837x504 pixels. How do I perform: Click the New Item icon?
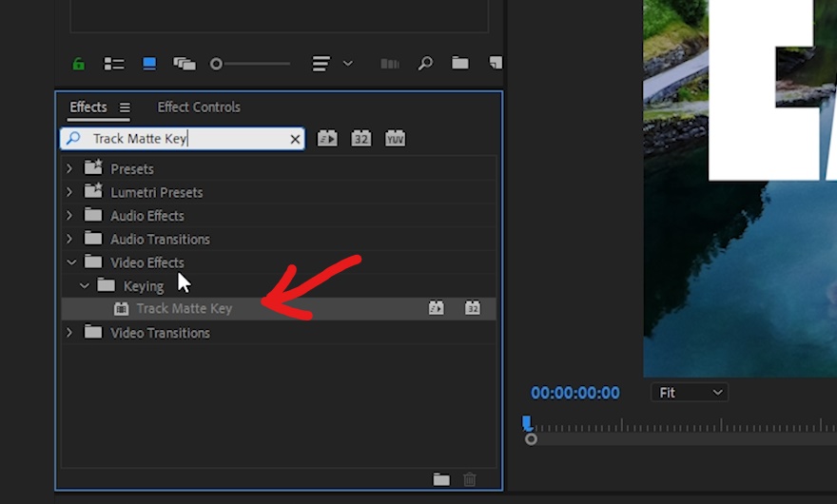click(496, 63)
